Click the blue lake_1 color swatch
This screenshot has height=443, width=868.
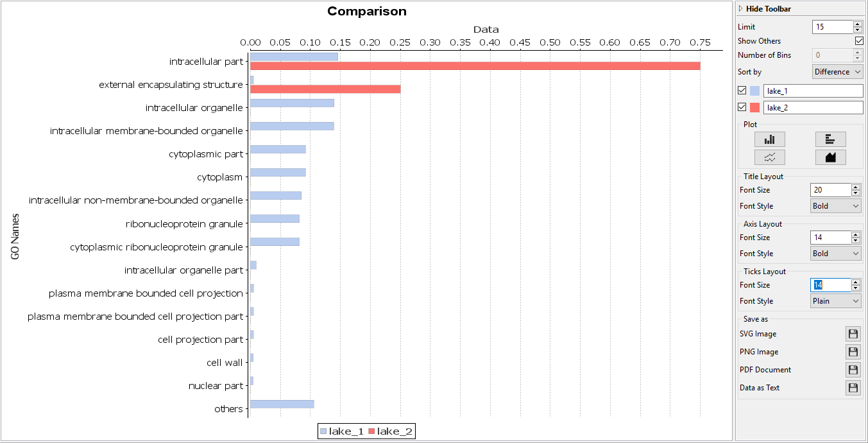point(755,91)
